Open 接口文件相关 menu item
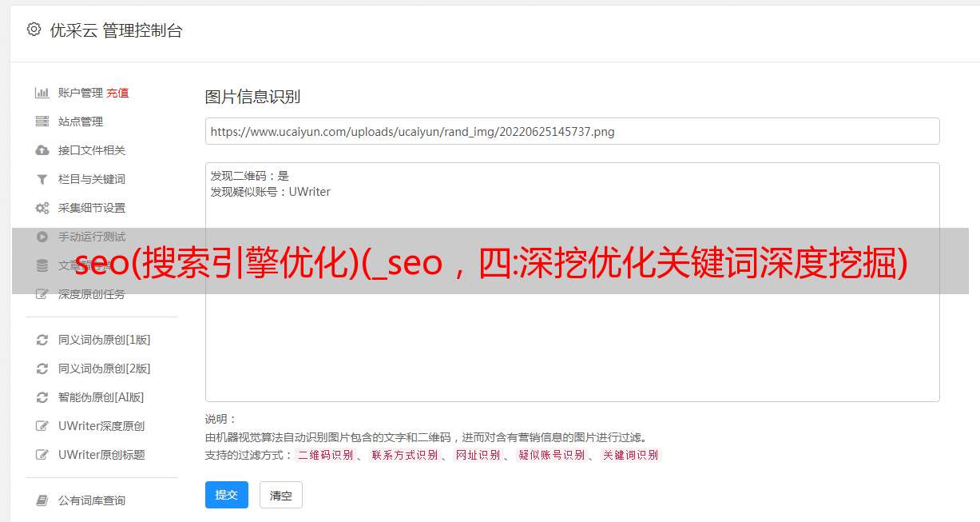980x522 pixels. pyautogui.click(x=92, y=150)
